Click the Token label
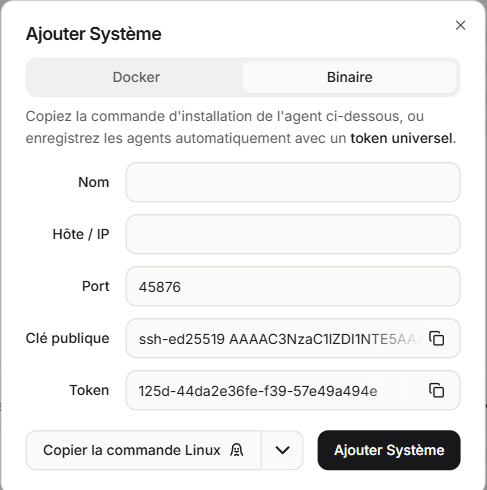 coord(89,390)
